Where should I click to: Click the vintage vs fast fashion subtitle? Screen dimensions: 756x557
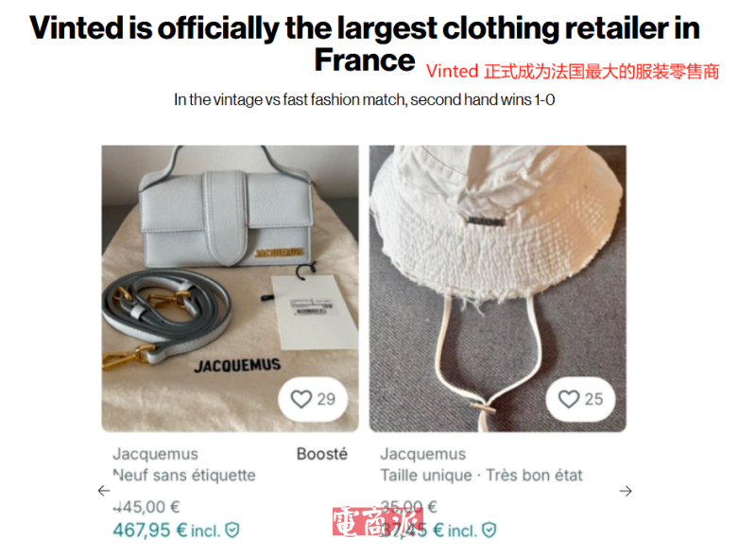click(x=365, y=99)
